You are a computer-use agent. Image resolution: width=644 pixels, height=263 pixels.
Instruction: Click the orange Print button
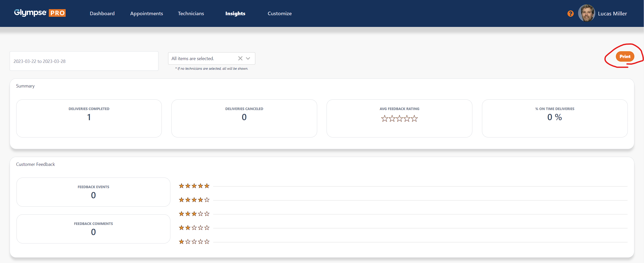click(x=625, y=56)
